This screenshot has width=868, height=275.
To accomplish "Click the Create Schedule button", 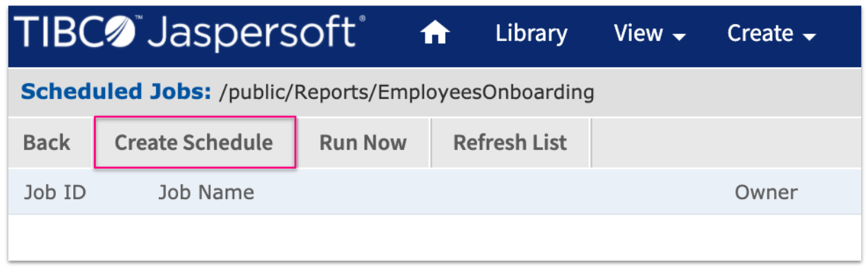I will pyautogui.click(x=194, y=142).
